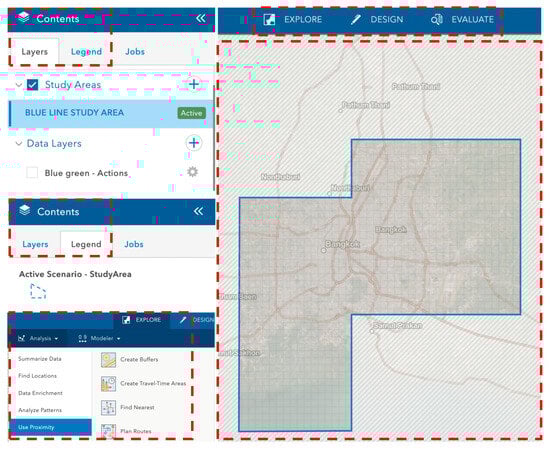
Task: Add a study area with plus icon
Action: point(194,84)
